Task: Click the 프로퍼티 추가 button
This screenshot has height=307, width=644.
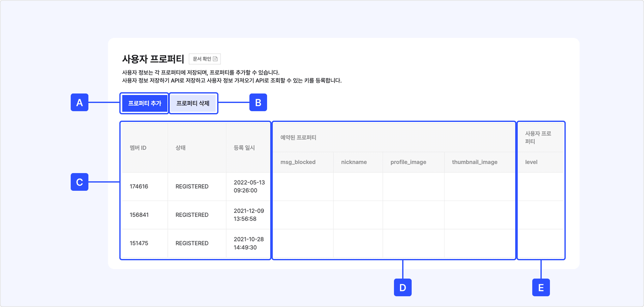Action: (145, 103)
